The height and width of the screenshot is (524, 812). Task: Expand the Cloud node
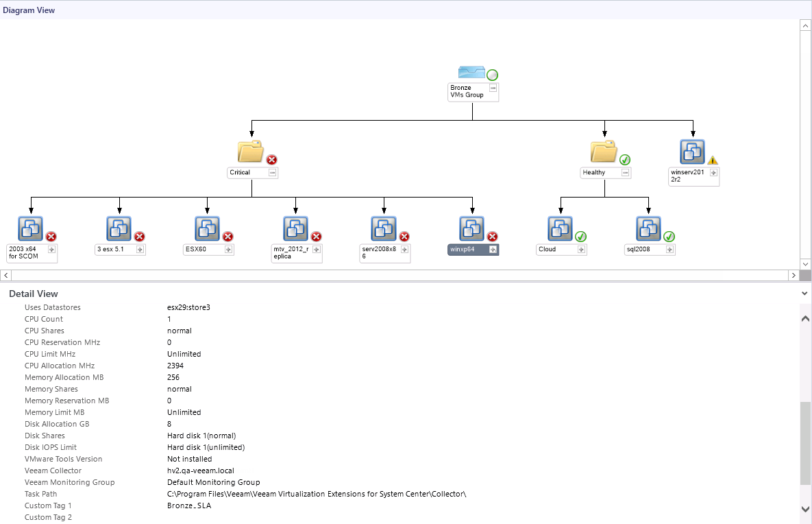point(582,249)
